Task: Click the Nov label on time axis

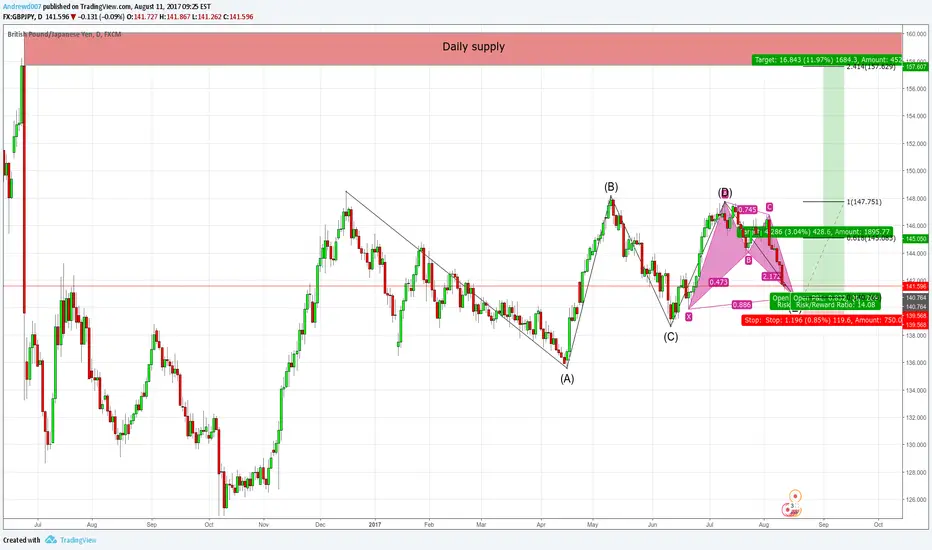Action: [264, 524]
